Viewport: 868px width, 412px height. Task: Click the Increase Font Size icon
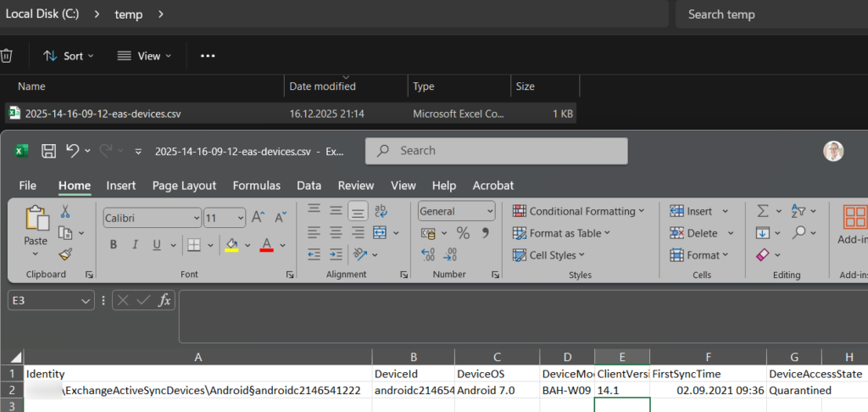tap(259, 218)
